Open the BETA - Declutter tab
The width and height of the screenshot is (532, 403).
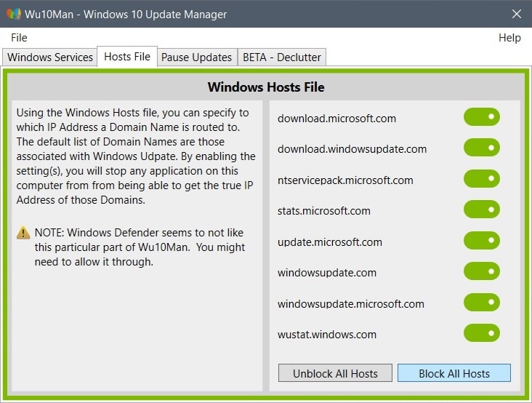(x=281, y=57)
